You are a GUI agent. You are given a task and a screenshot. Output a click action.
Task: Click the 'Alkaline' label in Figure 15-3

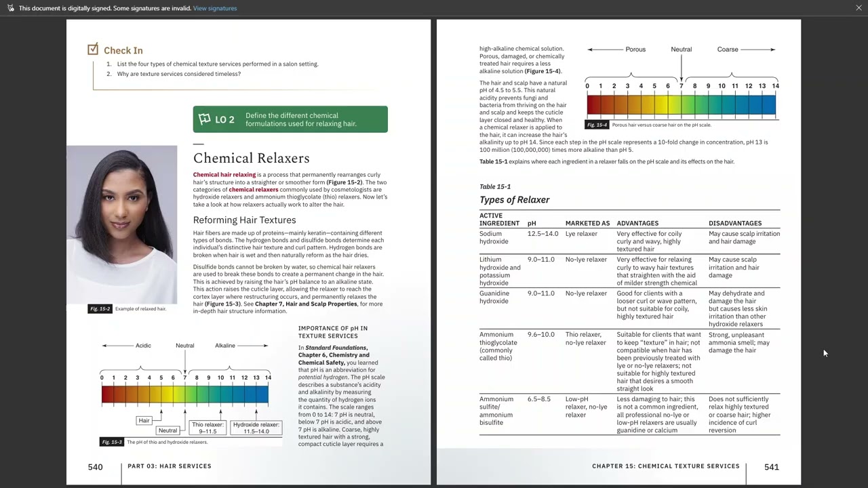point(225,346)
